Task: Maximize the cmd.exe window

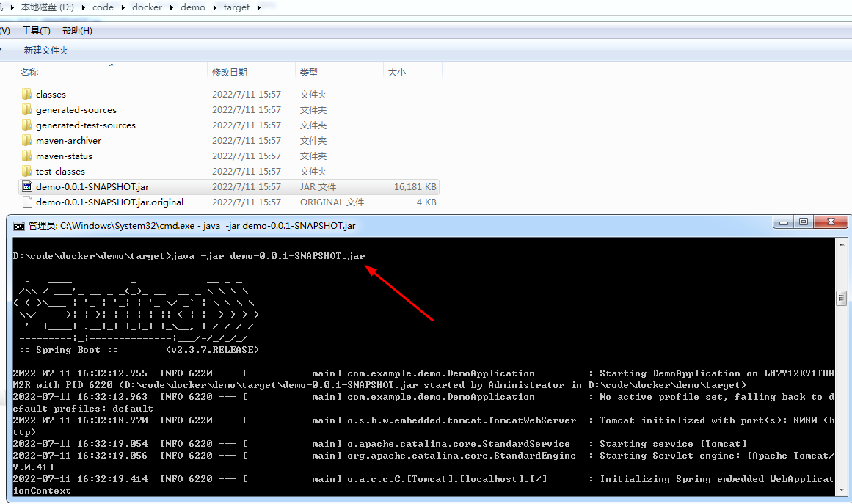Action: pyautogui.click(x=804, y=222)
